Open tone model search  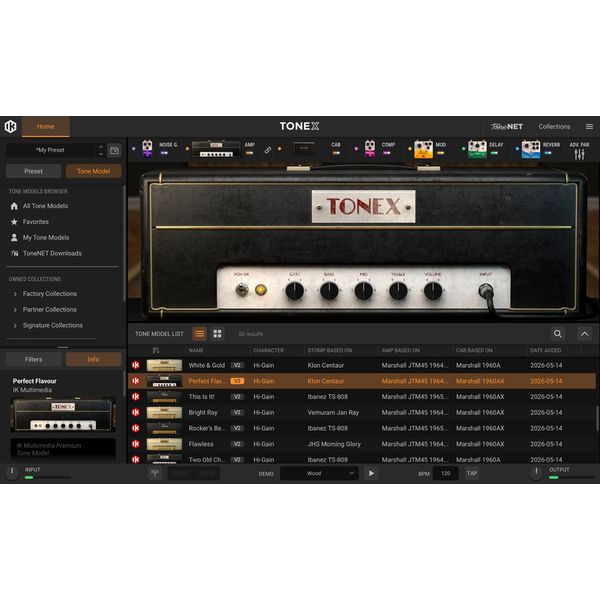coord(558,334)
